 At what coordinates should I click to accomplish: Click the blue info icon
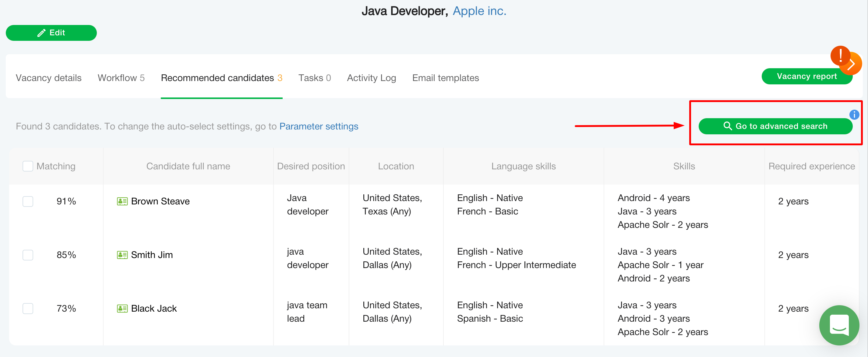pyautogui.click(x=854, y=115)
